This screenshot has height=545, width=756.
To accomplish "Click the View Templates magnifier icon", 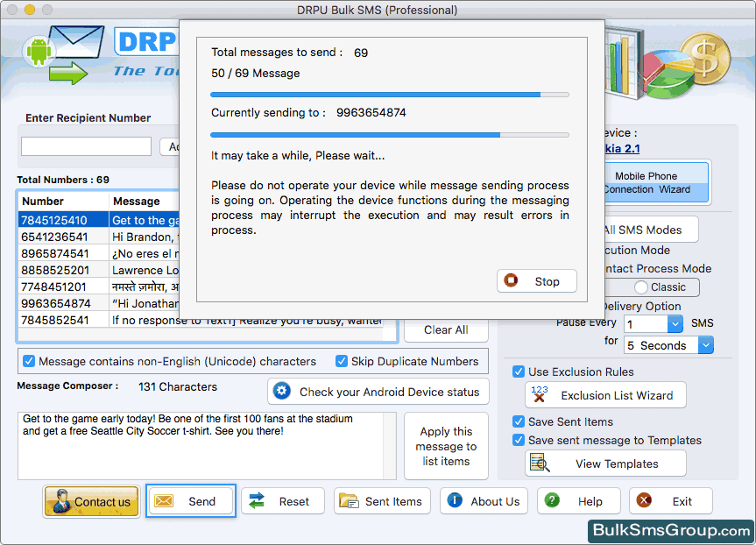I will pos(540,463).
